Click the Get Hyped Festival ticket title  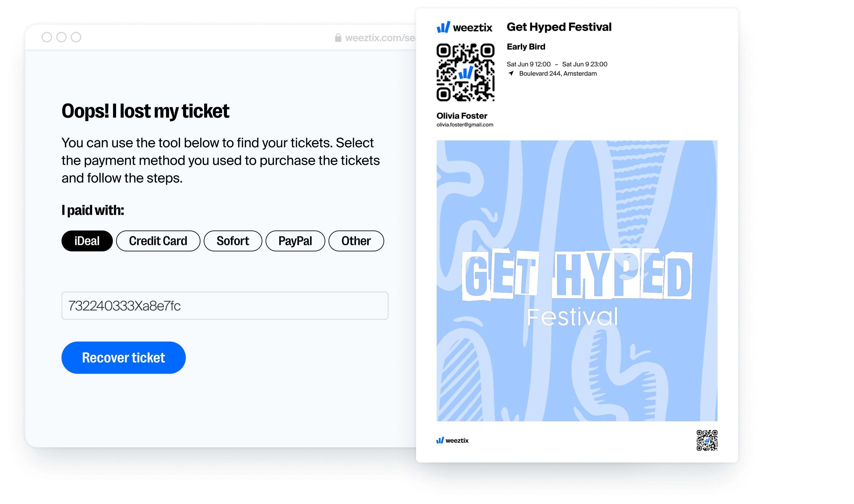(559, 27)
